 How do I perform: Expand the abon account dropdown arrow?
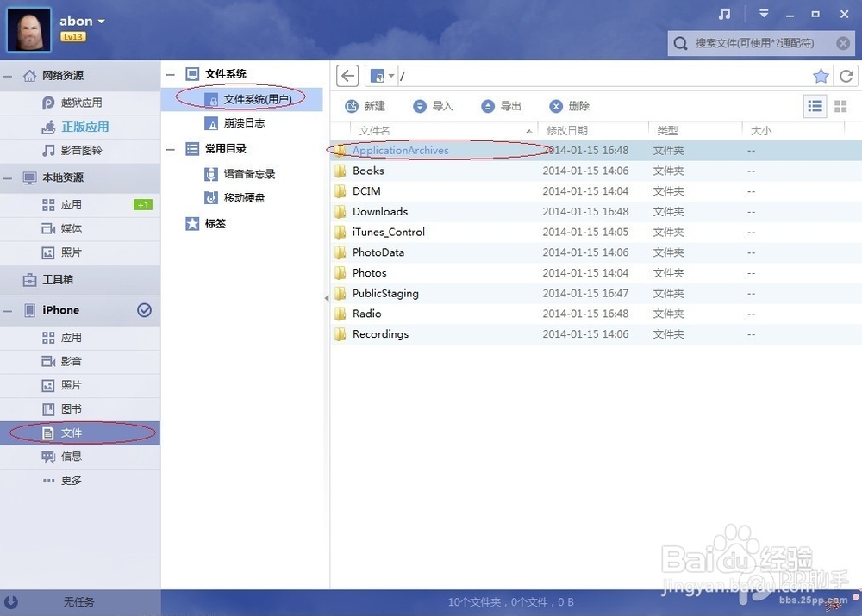101,22
